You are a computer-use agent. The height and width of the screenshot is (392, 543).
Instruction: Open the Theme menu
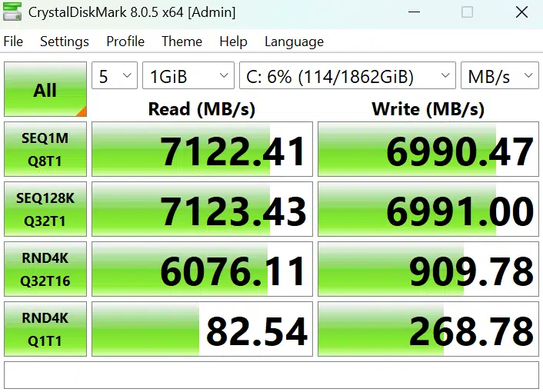click(182, 42)
